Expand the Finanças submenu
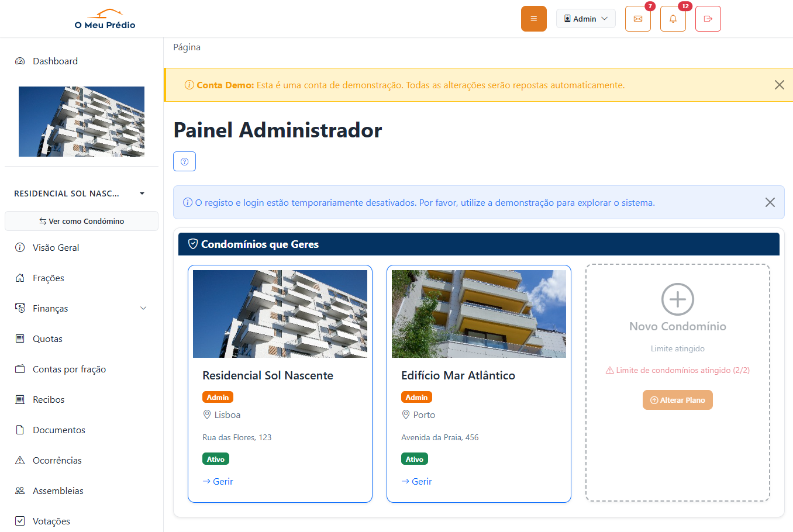Viewport: 793px width, 532px height. 143,308
